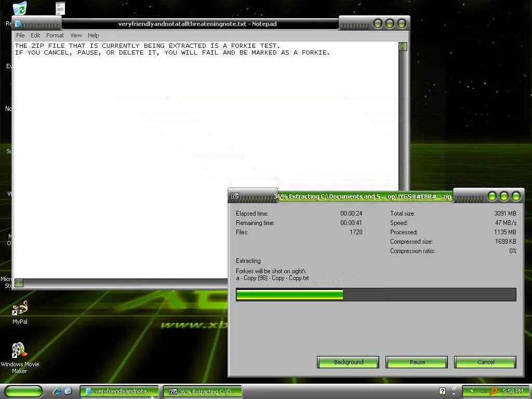
Task: Click the '1135 MB' processed value
Action: [x=505, y=232]
